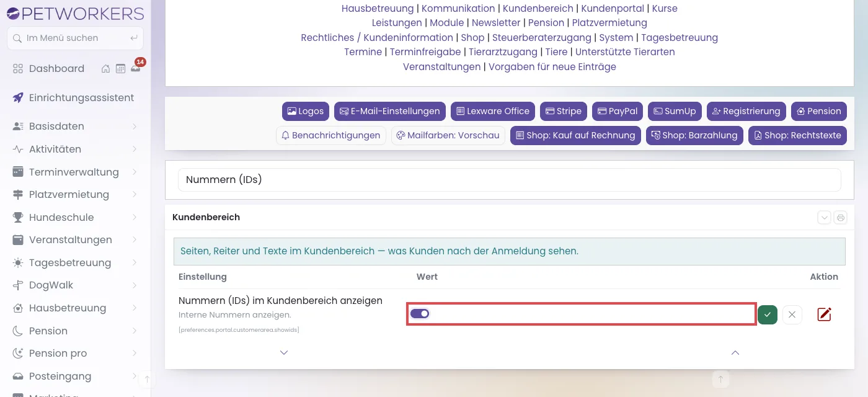Jump to Steuerberaterzugang link
Image resolution: width=868 pixels, height=397 pixels.
pos(542,38)
